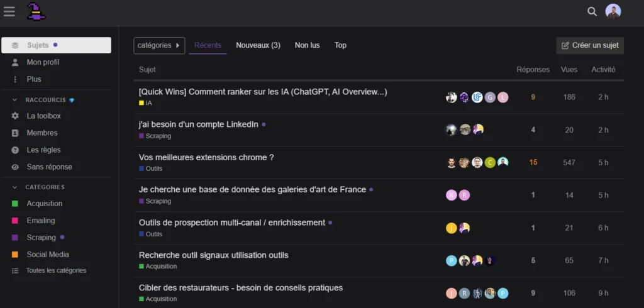This screenshot has height=308, width=644.
Task: Open Cibler des restaurateurs topic
Action: tap(241, 288)
